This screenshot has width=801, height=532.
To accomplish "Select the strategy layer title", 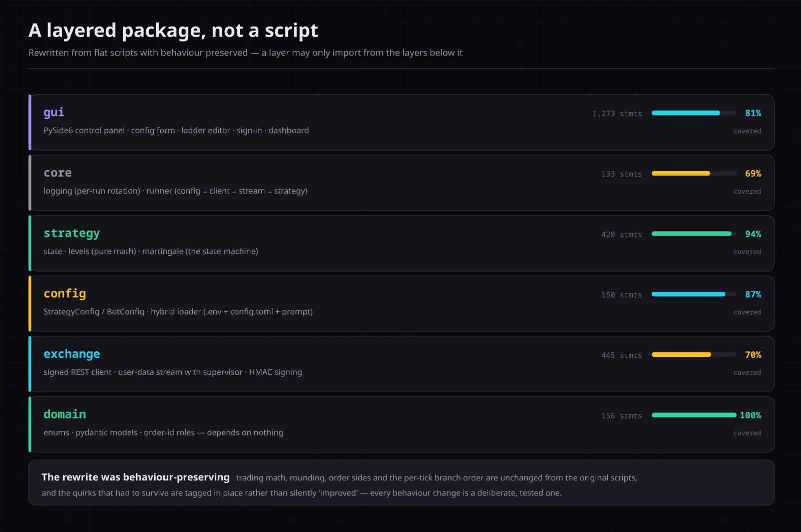I will 72,234.
